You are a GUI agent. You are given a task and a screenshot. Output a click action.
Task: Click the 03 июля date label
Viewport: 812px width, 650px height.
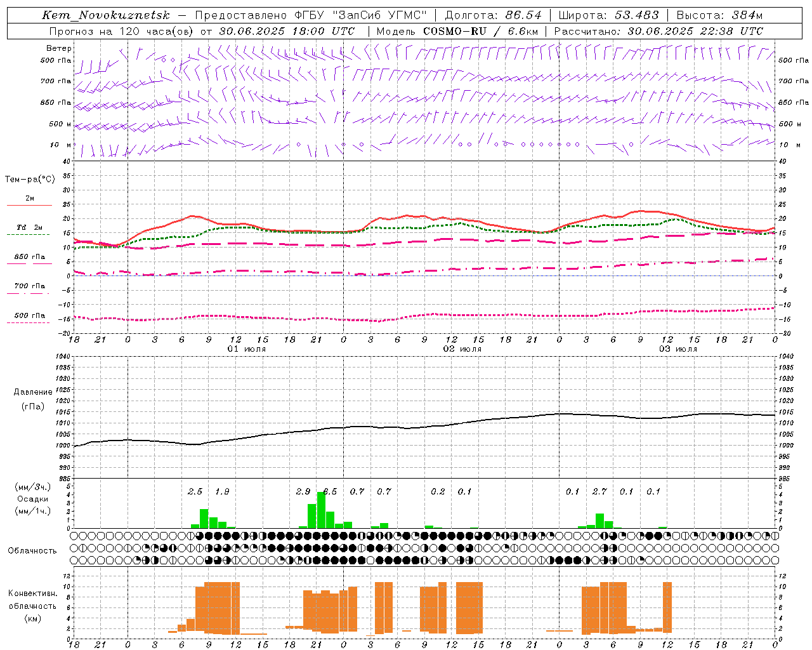pos(678,349)
